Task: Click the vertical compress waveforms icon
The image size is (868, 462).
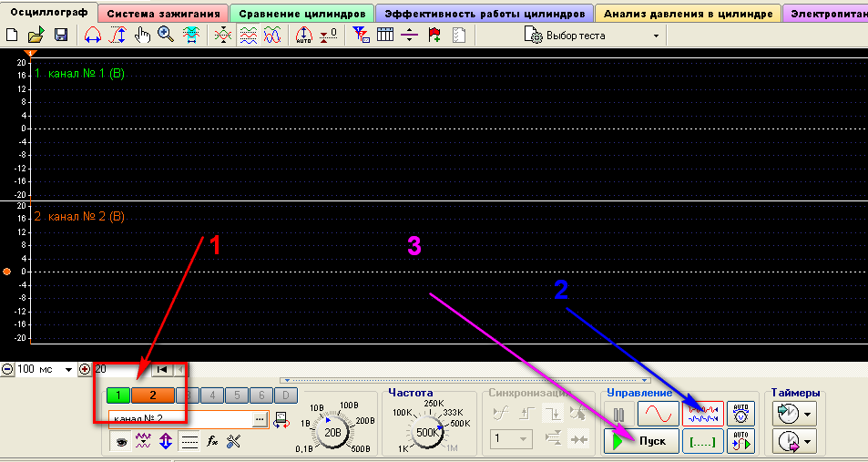Action: tap(223, 36)
